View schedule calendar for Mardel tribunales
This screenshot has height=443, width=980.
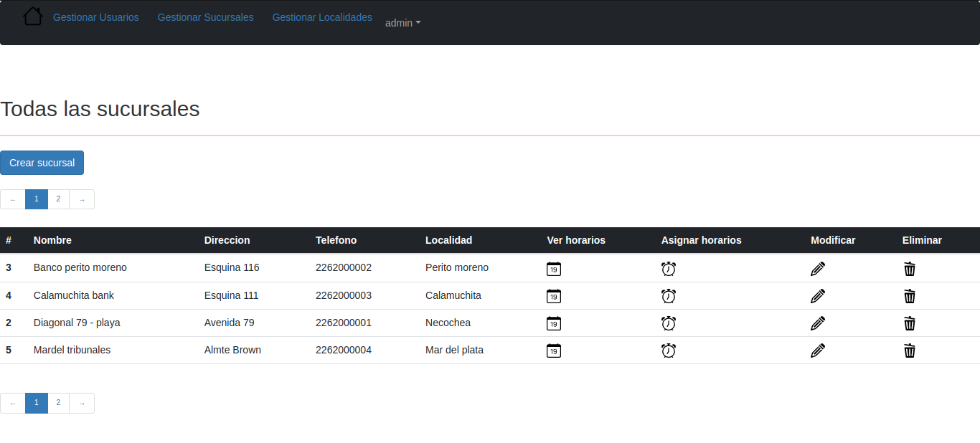pyautogui.click(x=553, y=351)
